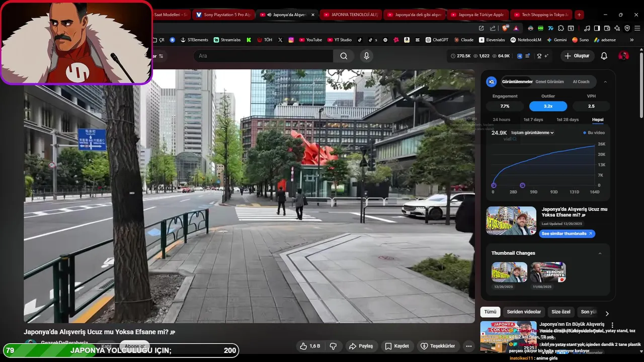Open more actions ellipsis under video
Viewport: 644px width, 362px height.
pos(469,346)
